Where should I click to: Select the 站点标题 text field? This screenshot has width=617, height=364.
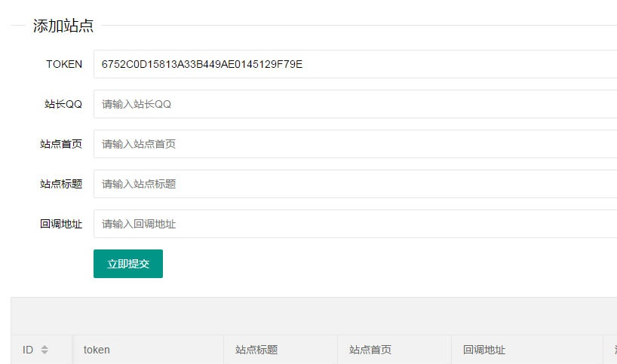[x=355, y=184]
